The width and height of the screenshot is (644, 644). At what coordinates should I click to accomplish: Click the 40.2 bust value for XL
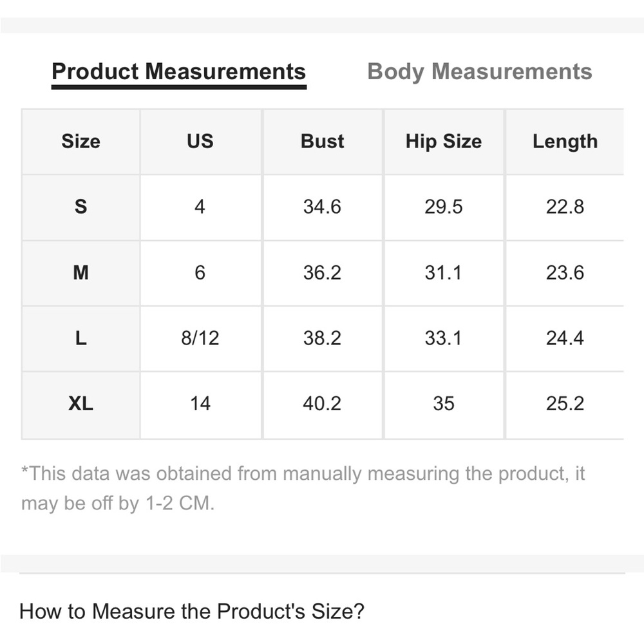click(322, 404)
